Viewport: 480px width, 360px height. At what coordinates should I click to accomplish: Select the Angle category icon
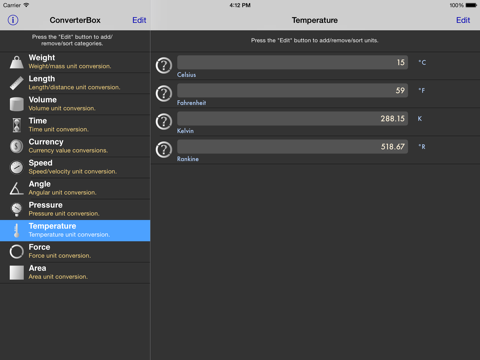[x=17, y=188]
